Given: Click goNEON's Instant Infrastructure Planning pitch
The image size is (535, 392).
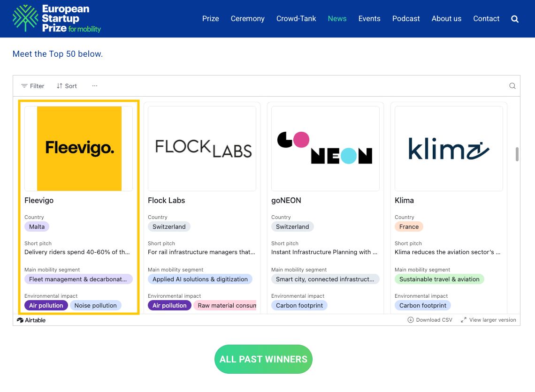Looking at the screenshot, I should click(324, 252).
